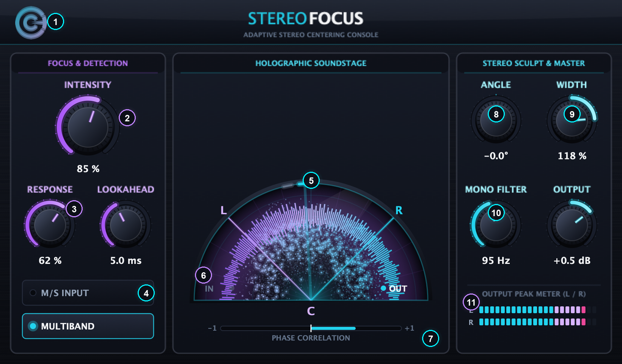
Task: Click the Angle knob
Action: pos(496,120)
